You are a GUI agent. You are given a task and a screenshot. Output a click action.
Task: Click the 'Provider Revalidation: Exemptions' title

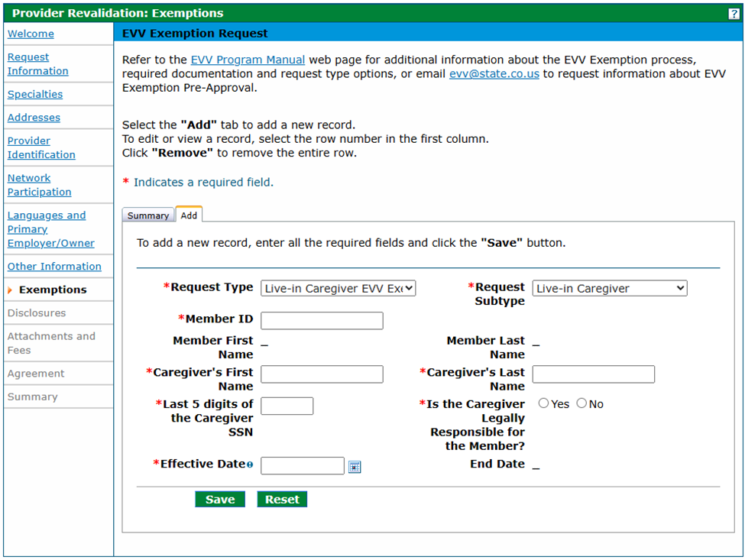point(118,13)
